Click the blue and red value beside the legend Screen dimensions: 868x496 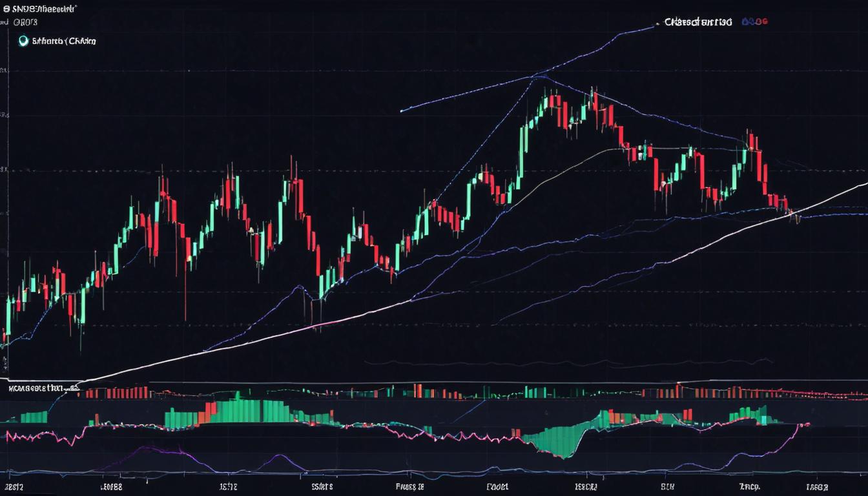(754, 22)
